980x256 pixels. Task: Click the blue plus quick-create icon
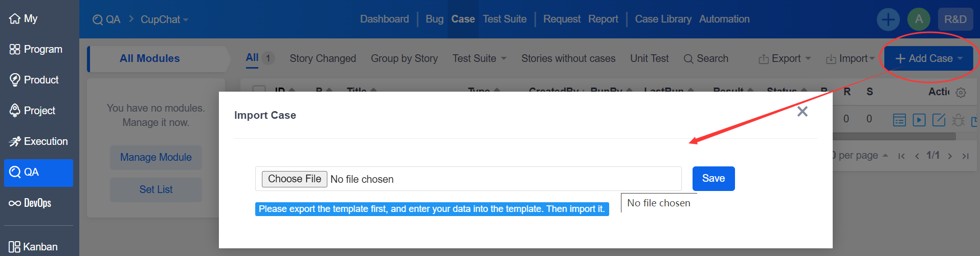point(888,19)
